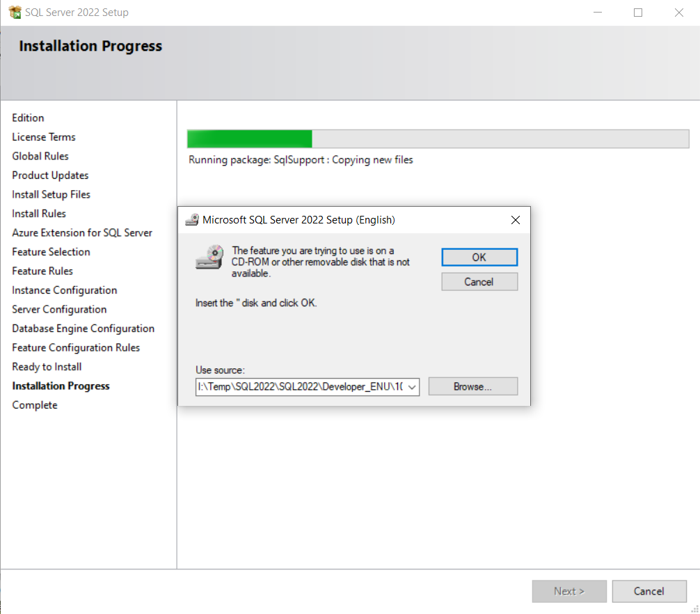
Task: Click the 'Running package: SqlSupport' status text
Action: 301,160
